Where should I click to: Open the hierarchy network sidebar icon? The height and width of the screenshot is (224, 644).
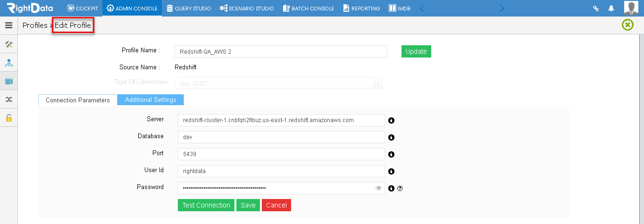tap(8, 63)
